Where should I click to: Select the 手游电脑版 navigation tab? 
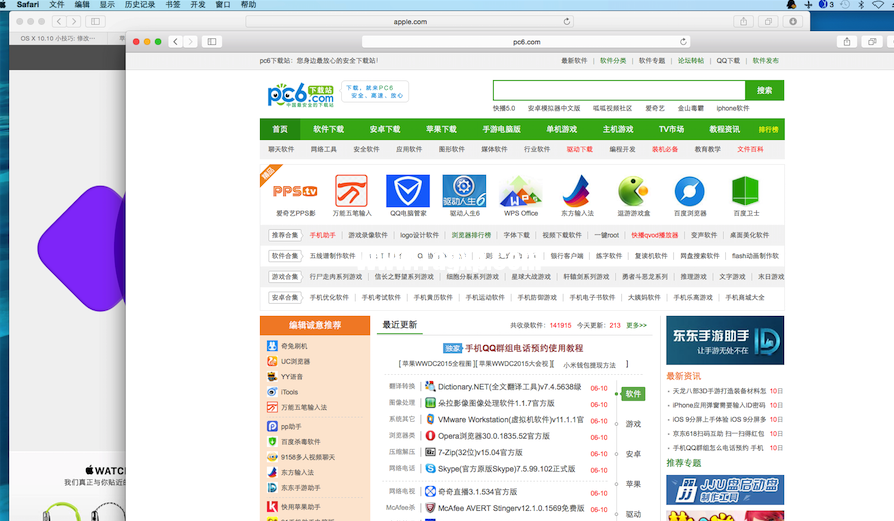(501, 129)
